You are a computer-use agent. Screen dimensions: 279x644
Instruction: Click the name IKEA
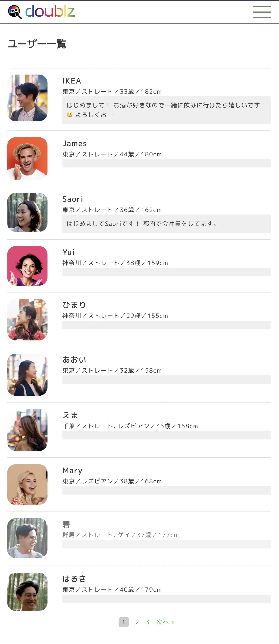tap(72, 81)
